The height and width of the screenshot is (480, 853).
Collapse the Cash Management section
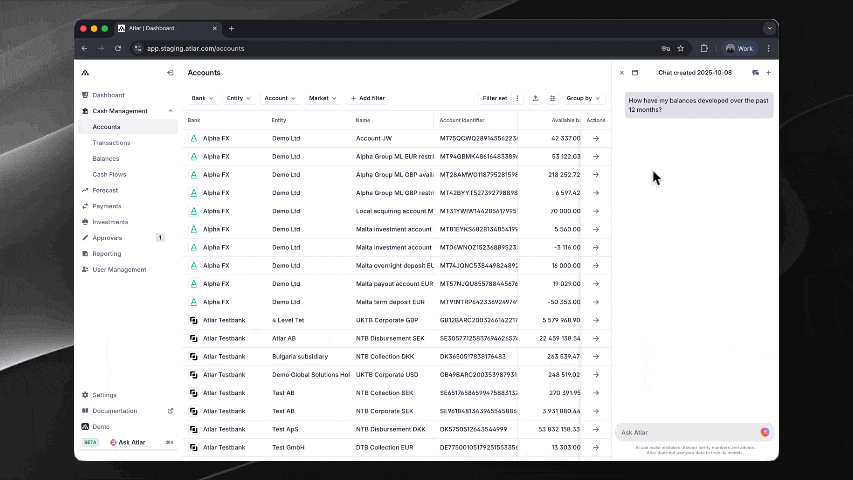point(170,111)
